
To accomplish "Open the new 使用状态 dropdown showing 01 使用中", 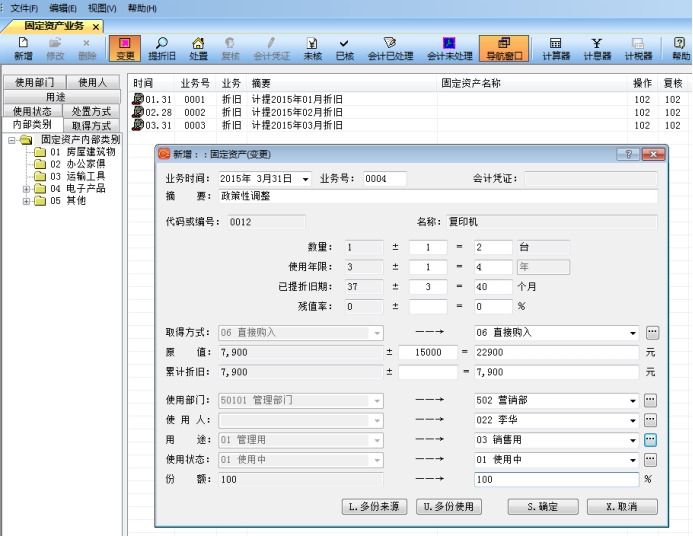I will [x=633, y=460].
